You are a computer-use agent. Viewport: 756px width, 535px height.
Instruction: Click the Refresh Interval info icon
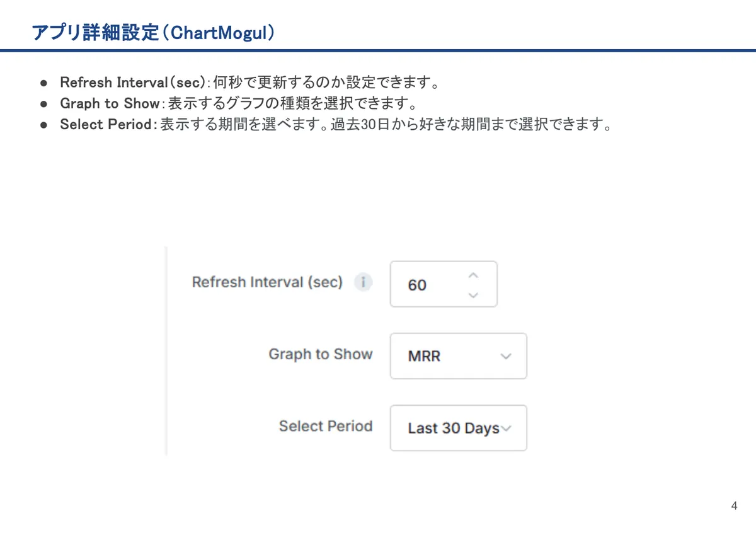363,282
